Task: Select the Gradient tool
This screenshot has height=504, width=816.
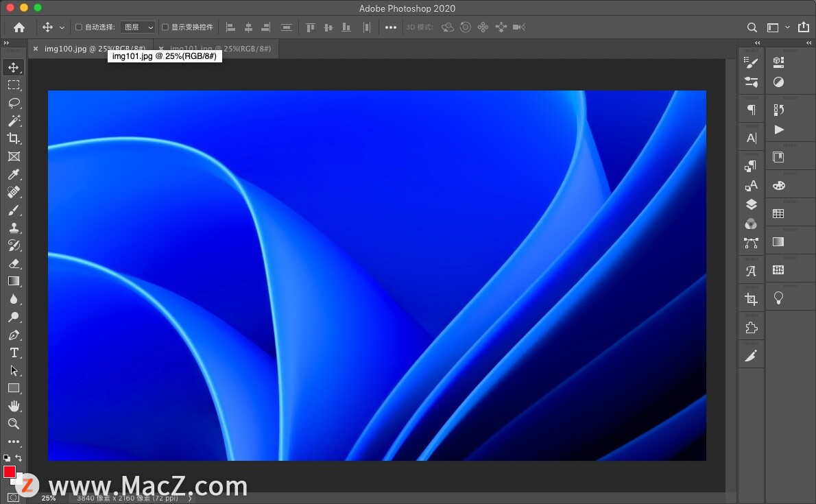Action: (x=14, y=281)
